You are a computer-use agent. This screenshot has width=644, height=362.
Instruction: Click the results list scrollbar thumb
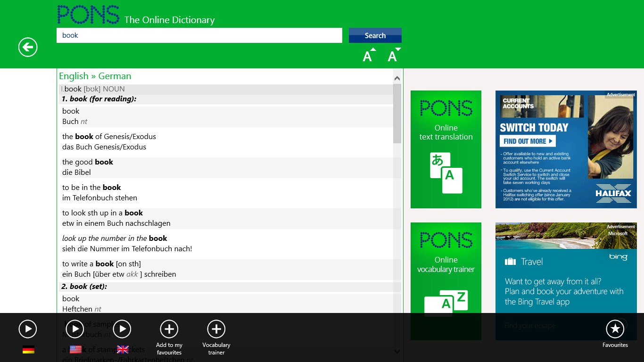(x=397, y=113)
